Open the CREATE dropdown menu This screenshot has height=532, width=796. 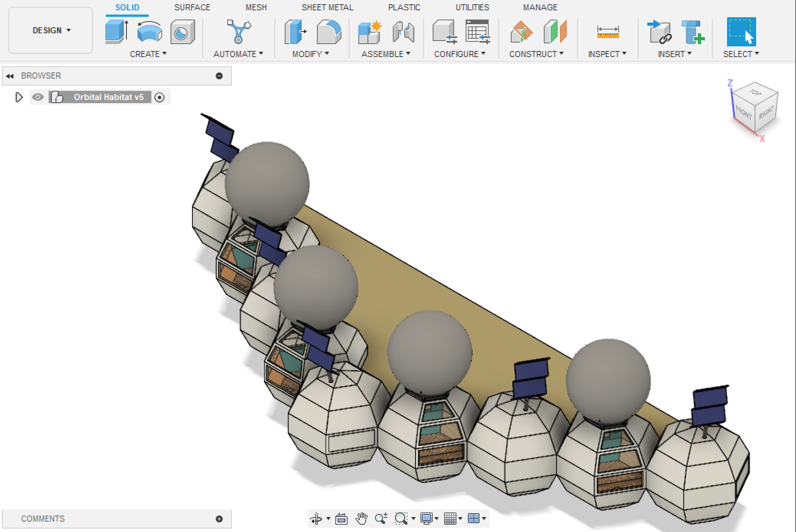point(148,54)
